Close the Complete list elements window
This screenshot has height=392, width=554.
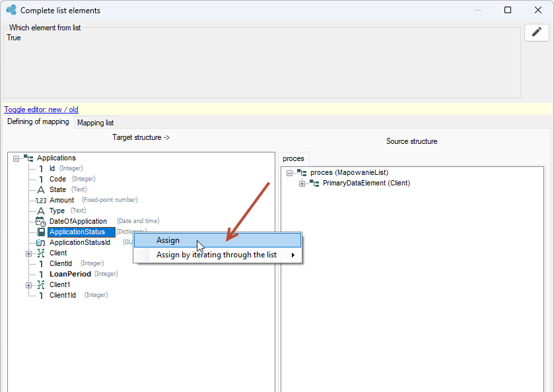tap(538, 10)
